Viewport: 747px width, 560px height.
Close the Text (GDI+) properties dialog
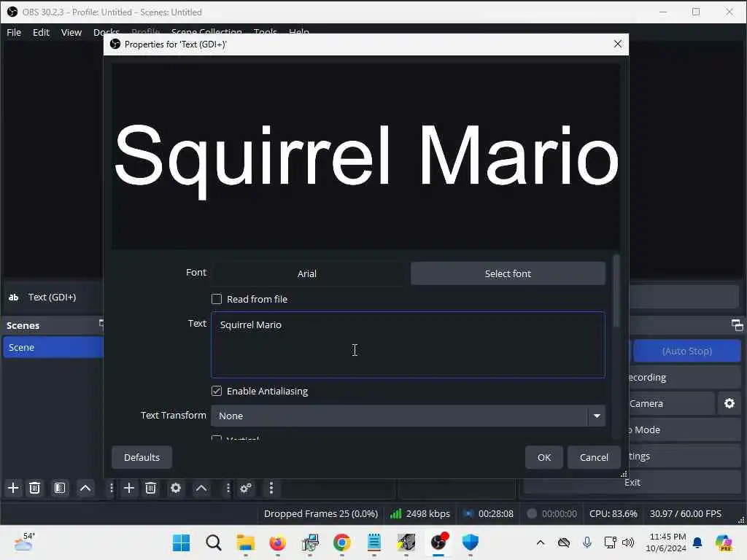coord(617,44)
